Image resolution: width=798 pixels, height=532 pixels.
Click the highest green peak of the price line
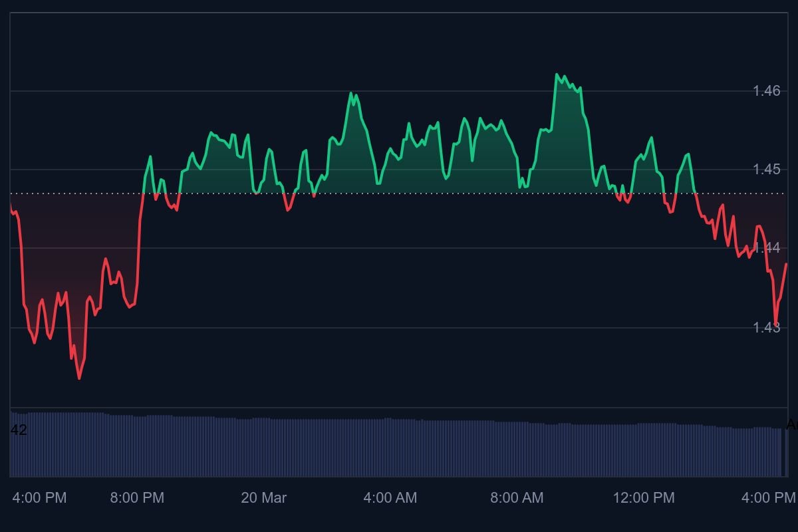(557, 74)
